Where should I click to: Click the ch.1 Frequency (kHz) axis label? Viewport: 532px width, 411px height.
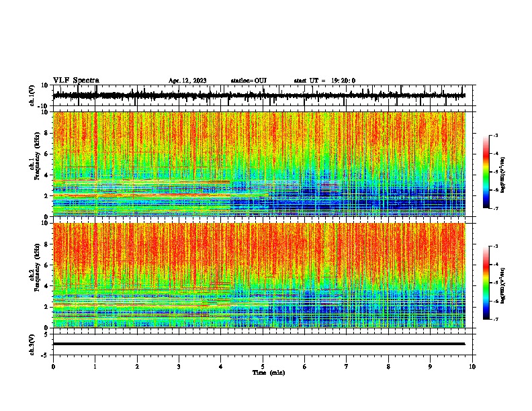pos(38,155)
